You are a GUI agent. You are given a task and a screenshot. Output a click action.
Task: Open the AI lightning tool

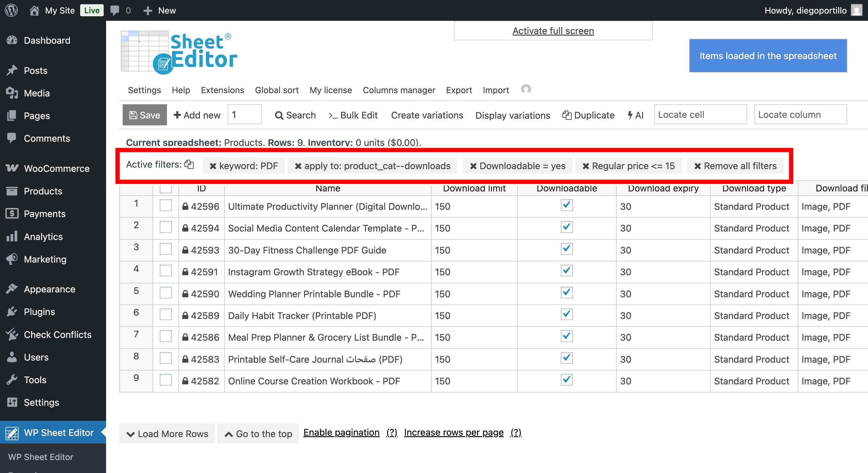[x=635, y=115]
